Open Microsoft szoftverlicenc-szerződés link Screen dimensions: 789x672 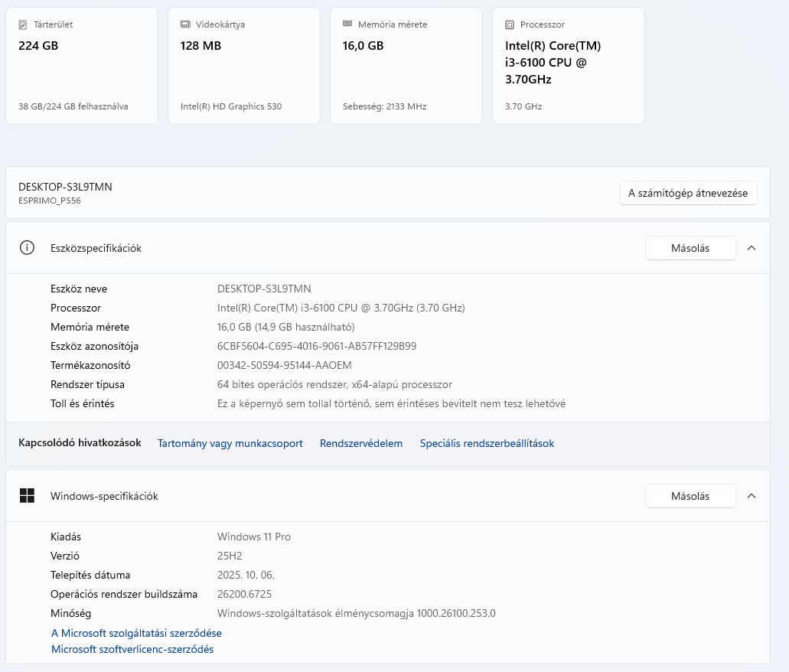[132, 649]
